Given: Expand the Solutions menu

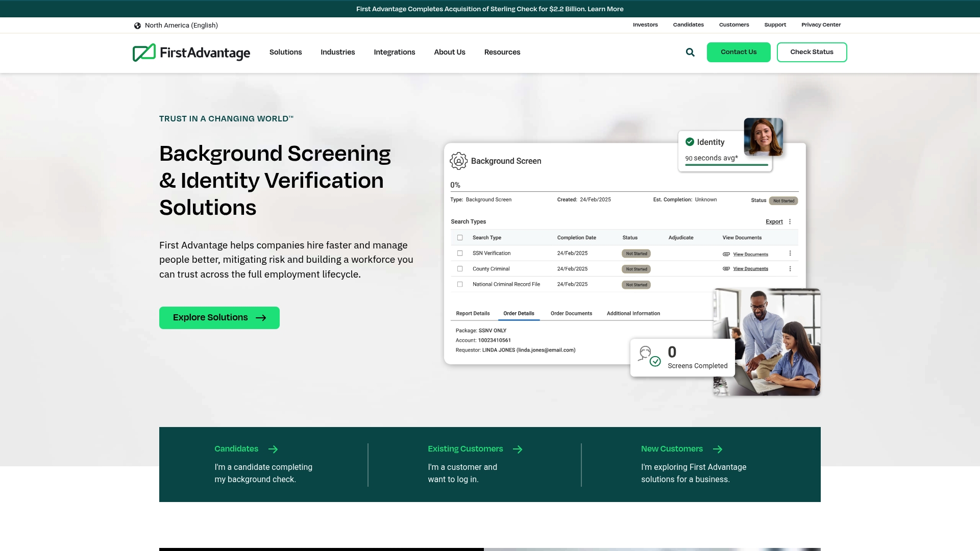Looking at the screenshot, I should (x=285, y=52).
